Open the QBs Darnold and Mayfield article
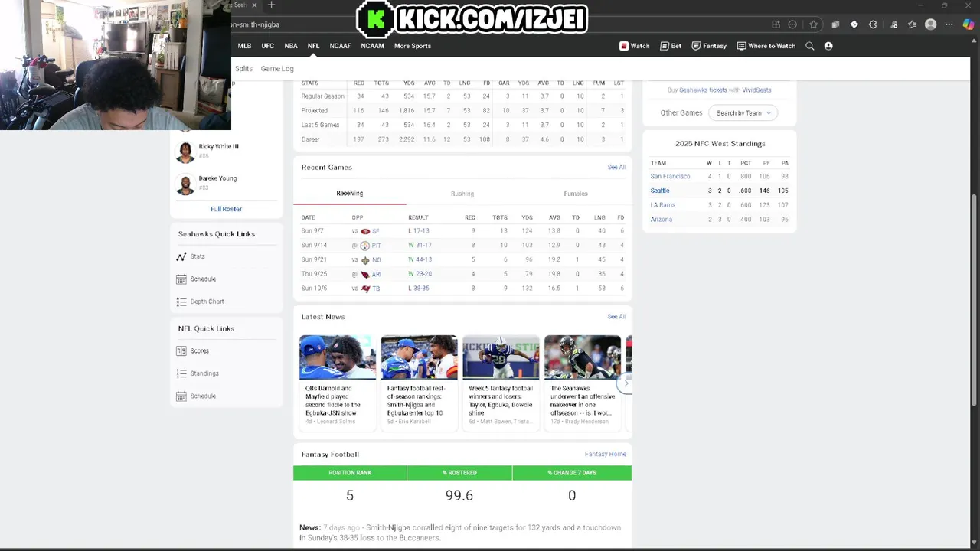 point(338,383)
